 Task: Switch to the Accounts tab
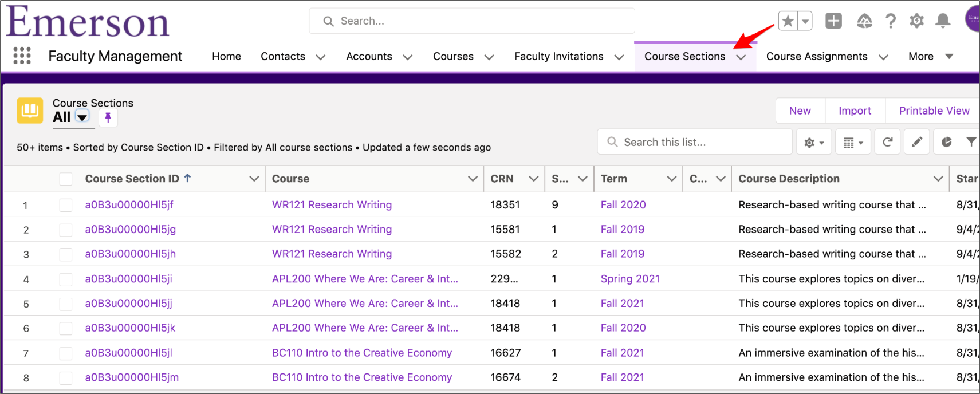[x=369, y=56]
